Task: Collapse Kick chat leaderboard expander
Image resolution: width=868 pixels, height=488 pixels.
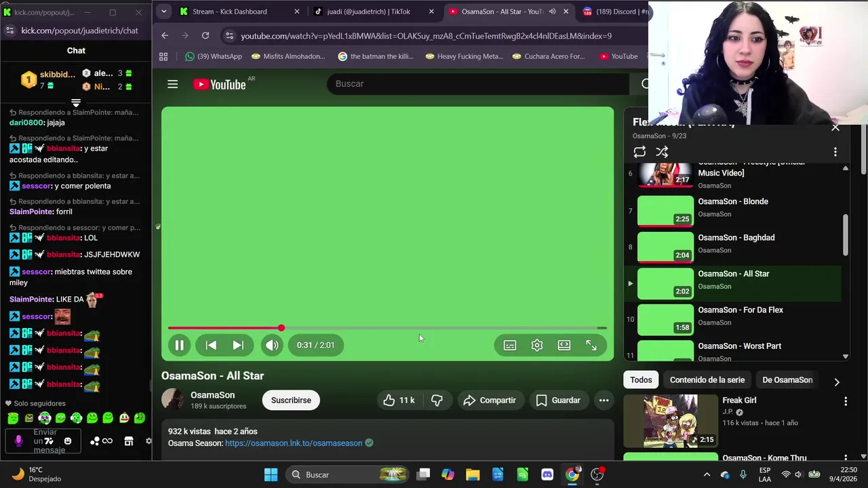Action: [76, 103]
